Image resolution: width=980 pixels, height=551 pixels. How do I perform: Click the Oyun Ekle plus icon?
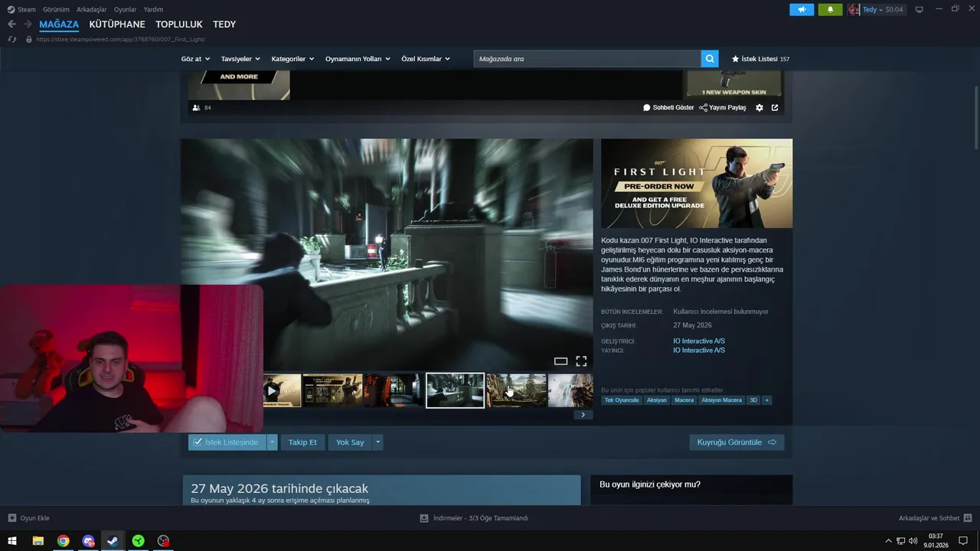[x=11, y=518]
